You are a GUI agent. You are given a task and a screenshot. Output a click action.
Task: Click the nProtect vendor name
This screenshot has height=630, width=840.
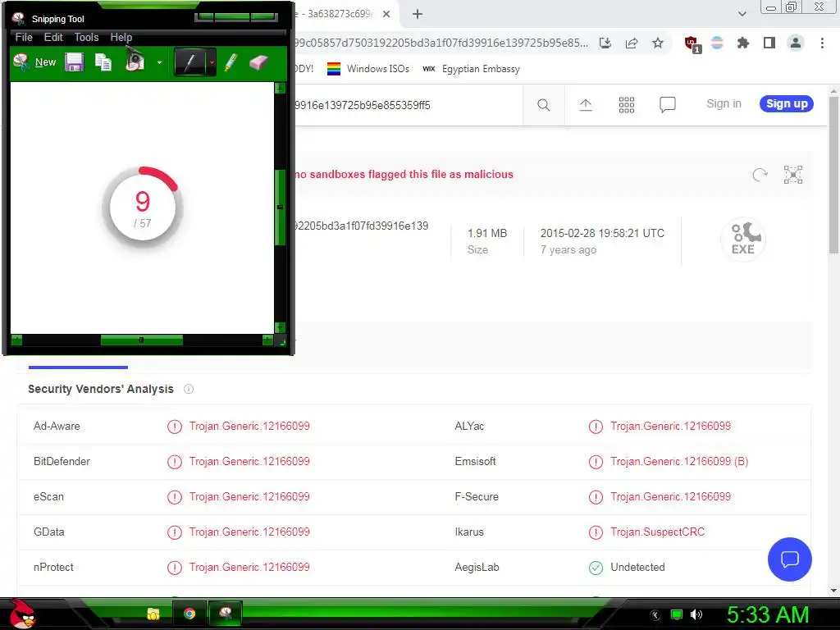53,568
